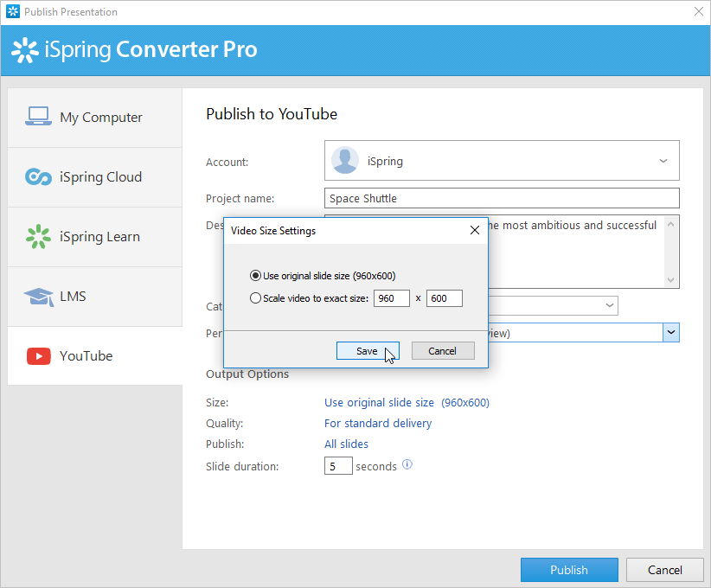Click the Publish to YouTube heading

pos(272,114)
